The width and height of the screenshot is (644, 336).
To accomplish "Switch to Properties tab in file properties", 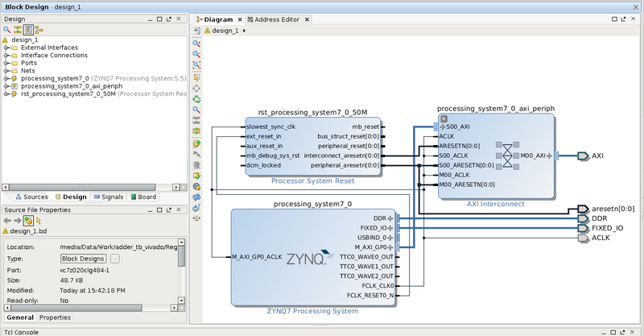I will point(55,317).
